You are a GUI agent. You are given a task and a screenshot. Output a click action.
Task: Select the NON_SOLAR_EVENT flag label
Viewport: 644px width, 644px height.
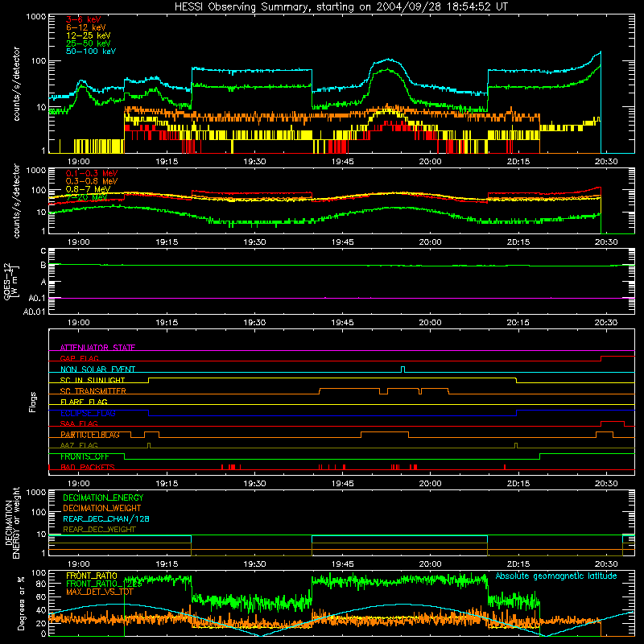[x=97, y=369]
